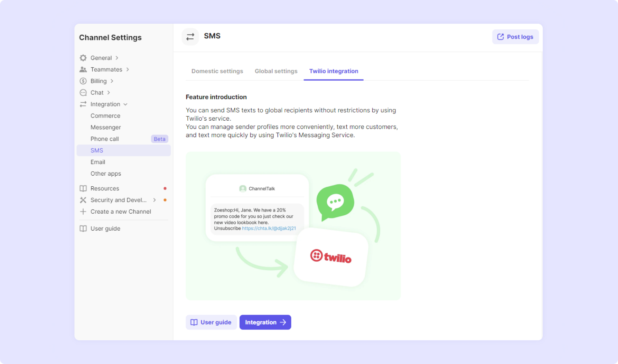Click the Feature introduction heading

click(x=216, y=97)
